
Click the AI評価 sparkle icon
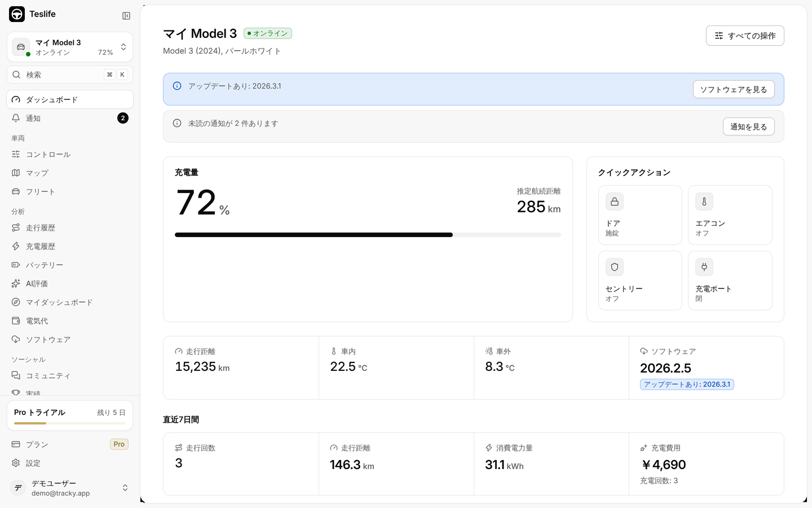(16, 283)
